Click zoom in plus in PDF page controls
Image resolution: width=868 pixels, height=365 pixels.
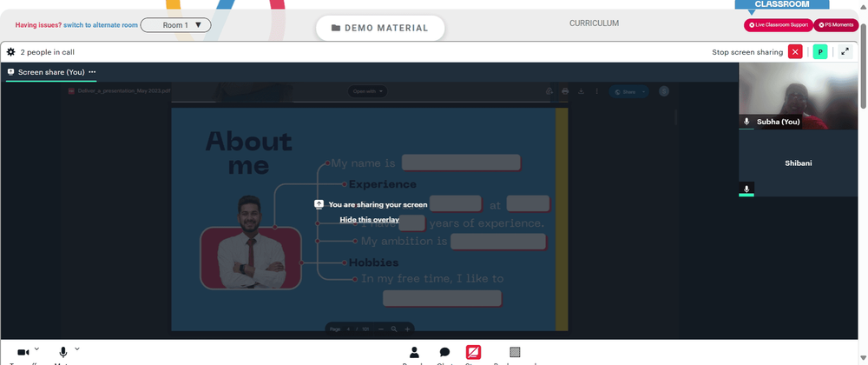407,329
